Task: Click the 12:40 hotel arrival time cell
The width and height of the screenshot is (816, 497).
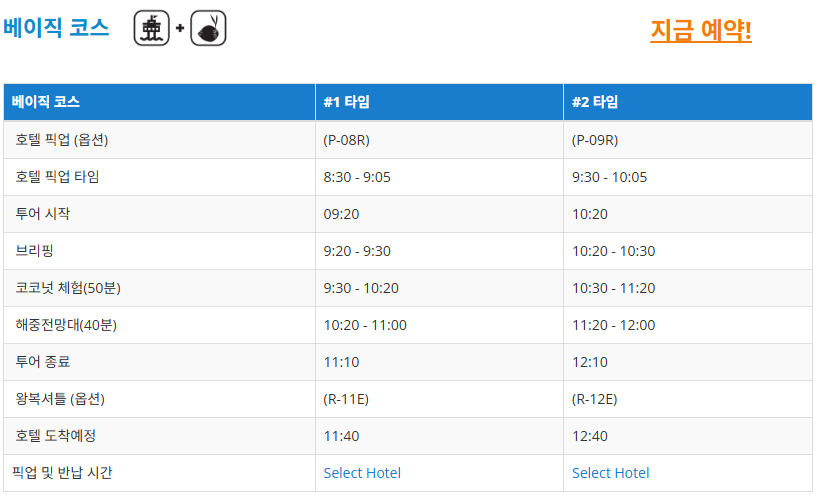Action: pyautogui.click(x=590, y=436)
